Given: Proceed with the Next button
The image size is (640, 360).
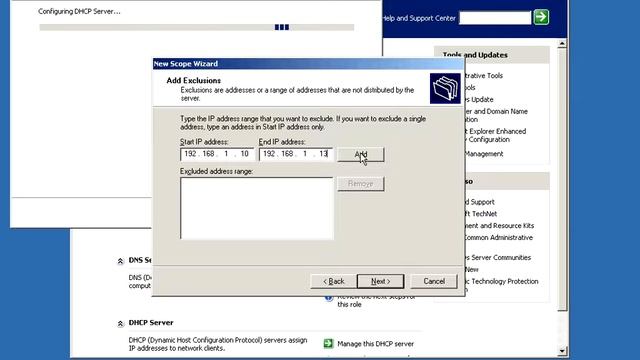Looking at the screenshot, I should (x=380, y=281).
